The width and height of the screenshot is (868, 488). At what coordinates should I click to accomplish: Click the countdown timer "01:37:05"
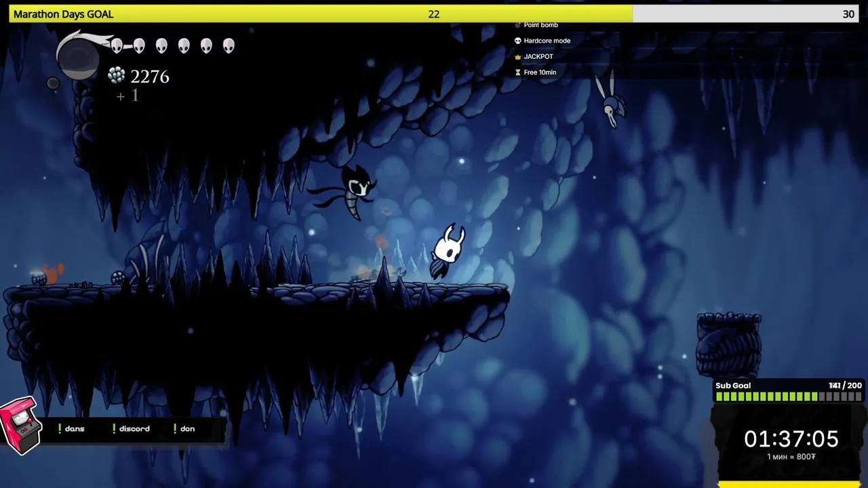point(791,439)
